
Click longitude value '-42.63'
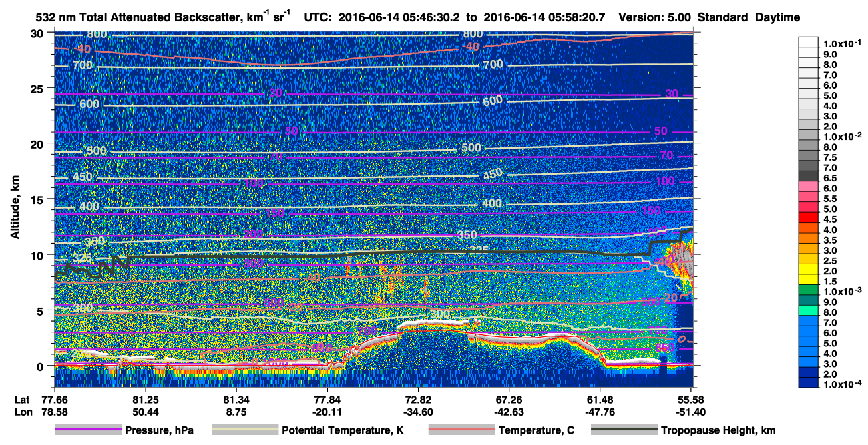509,413
